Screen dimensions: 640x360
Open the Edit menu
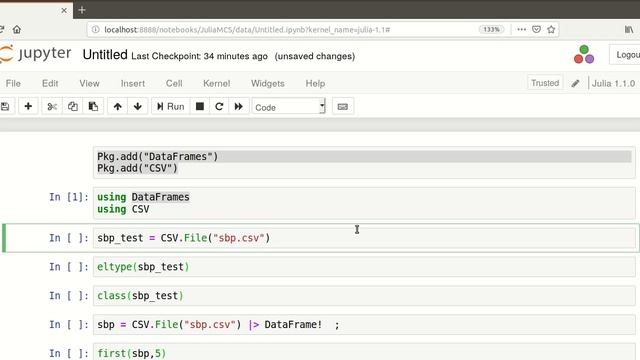pos(50,83)
